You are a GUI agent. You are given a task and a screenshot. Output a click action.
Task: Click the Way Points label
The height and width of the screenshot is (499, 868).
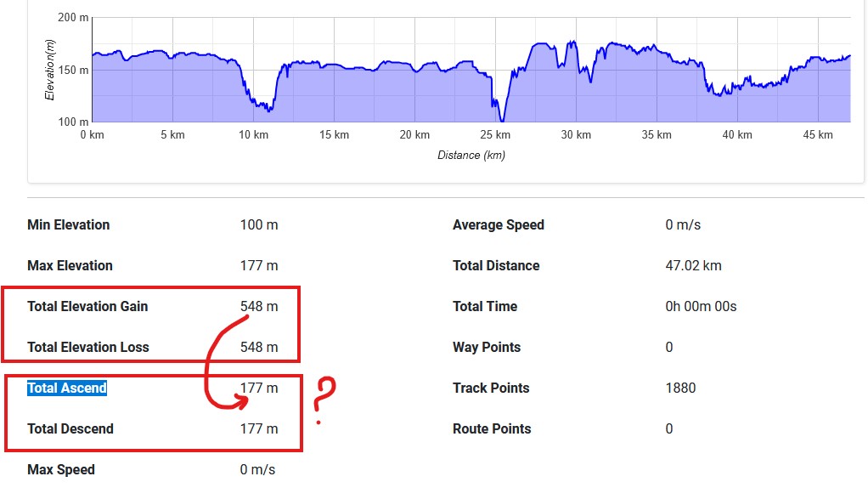tap(487, 348)
